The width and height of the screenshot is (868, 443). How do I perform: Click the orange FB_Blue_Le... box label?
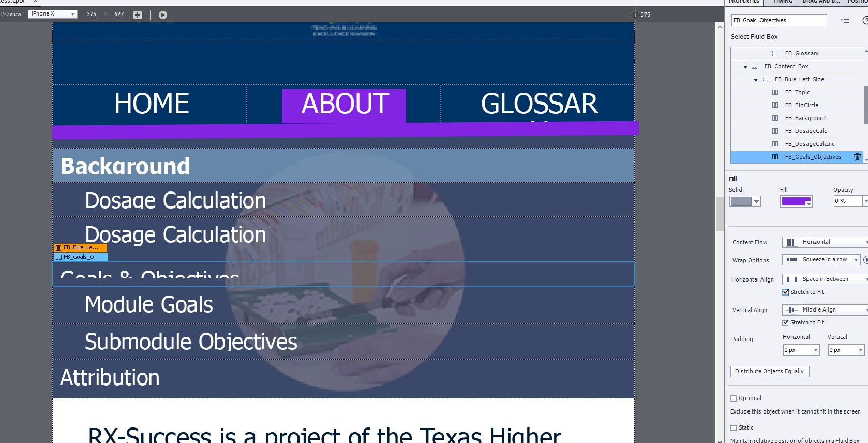tap(80, 247)
